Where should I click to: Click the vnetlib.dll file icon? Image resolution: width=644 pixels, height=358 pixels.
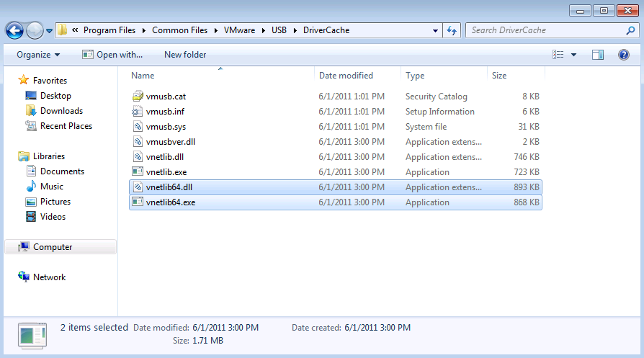click(x=138, y=157)
